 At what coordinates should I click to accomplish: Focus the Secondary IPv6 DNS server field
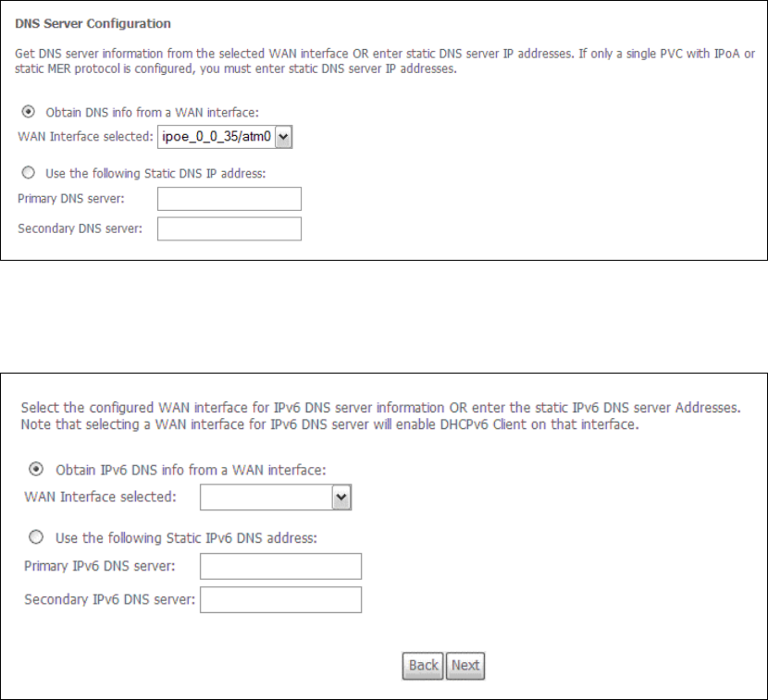[280, 599]
